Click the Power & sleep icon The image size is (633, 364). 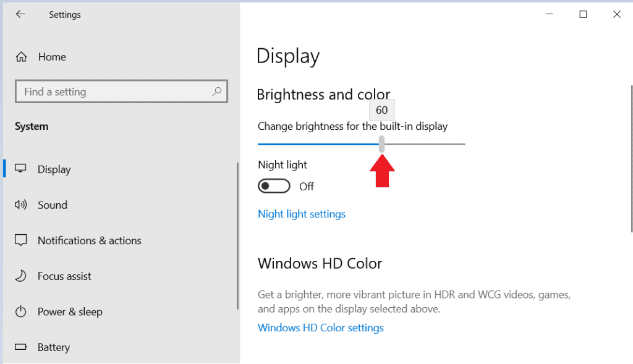pyautogui.click(x=21, y=312)
